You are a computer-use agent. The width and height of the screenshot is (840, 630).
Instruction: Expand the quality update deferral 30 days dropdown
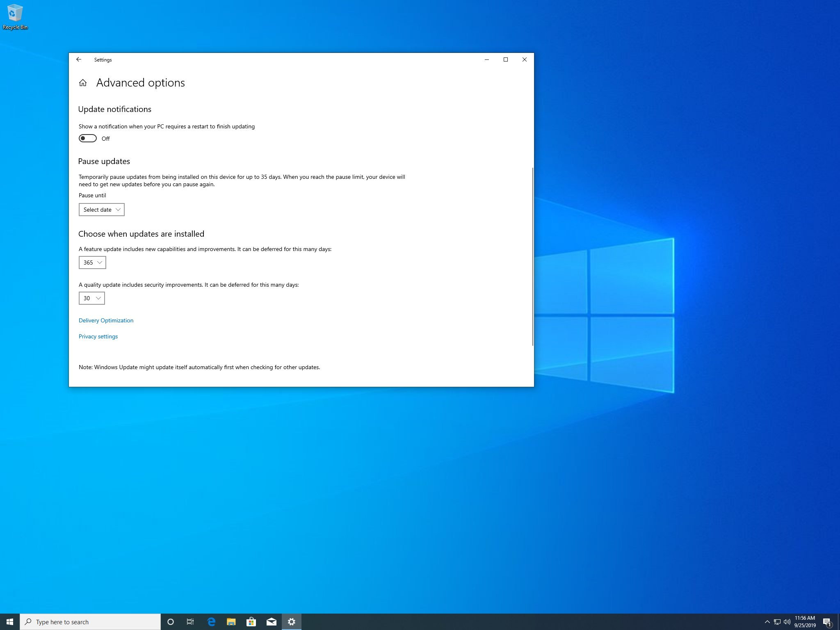point(91,298)
